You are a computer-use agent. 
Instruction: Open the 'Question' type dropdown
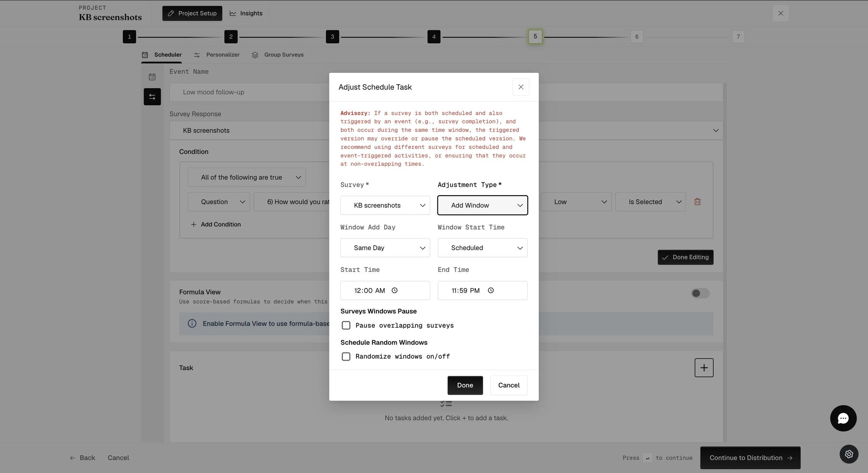[219, 202]
